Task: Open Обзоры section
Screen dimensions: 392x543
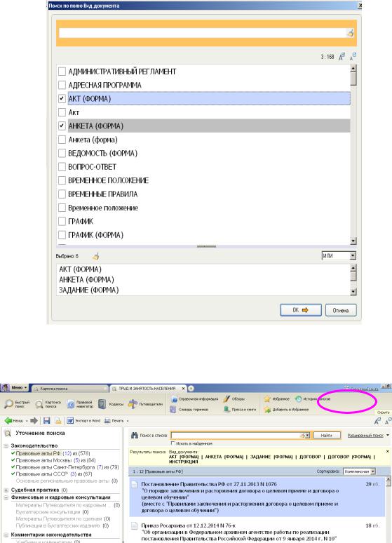Action: click(x=234, y=399)
